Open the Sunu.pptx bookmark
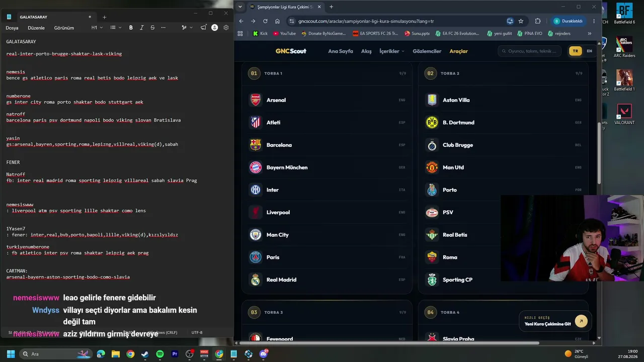644x362 pixels. 417,34
